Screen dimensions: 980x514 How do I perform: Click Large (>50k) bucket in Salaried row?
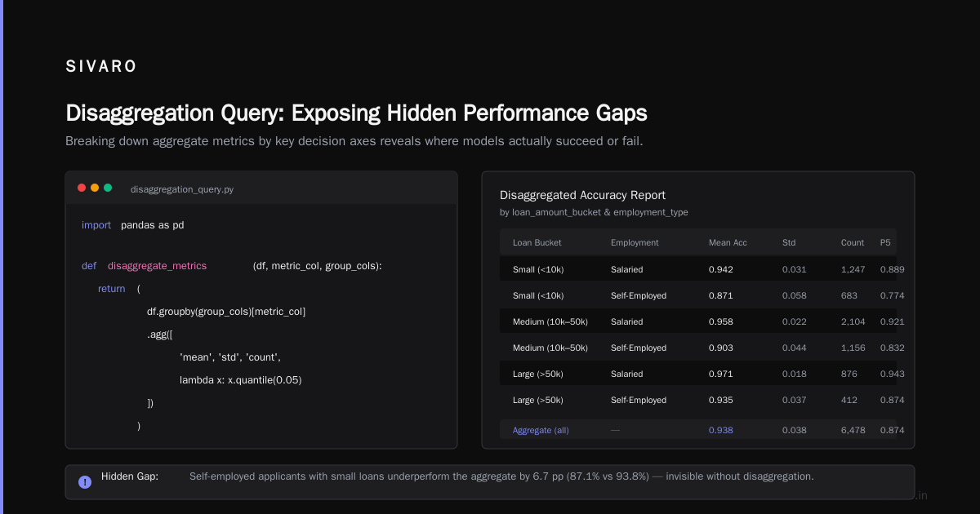point(537,374)
